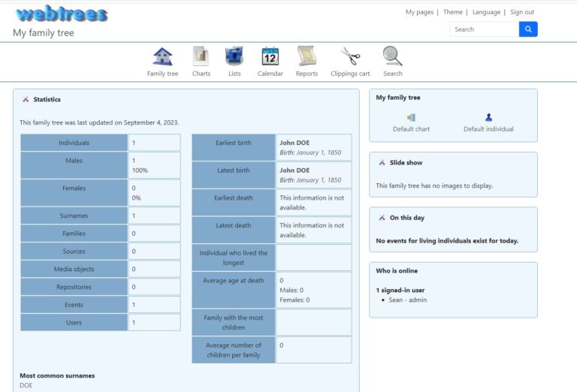Open John DOE in Latest birth row
This screenshot has height=392, width=577.
295,170
